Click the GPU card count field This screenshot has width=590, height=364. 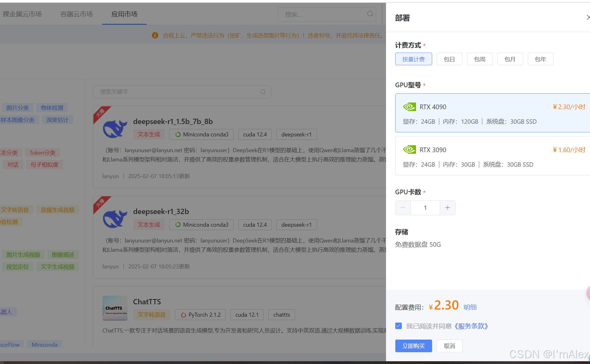(425, 208)
